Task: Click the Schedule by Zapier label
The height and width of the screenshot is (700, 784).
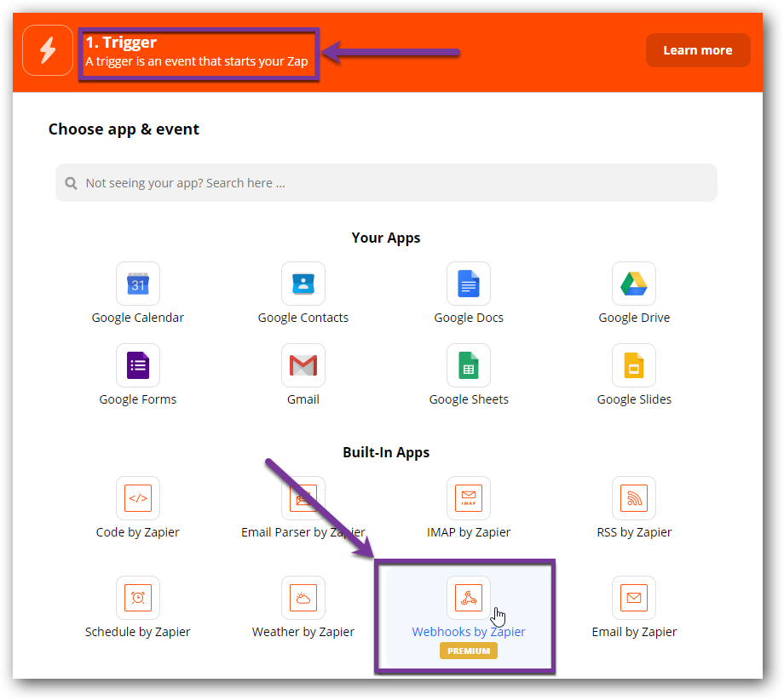Action: click(x=138, y=632)
